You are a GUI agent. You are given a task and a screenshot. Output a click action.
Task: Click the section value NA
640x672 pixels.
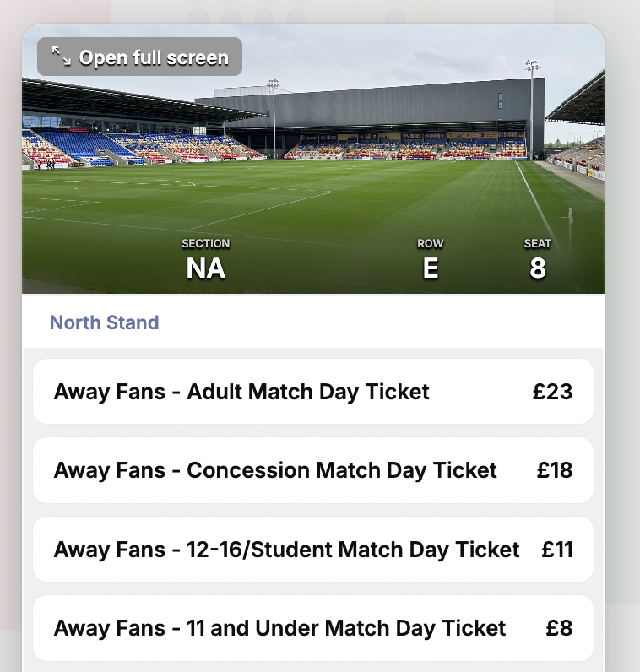(x=206, y=268)
